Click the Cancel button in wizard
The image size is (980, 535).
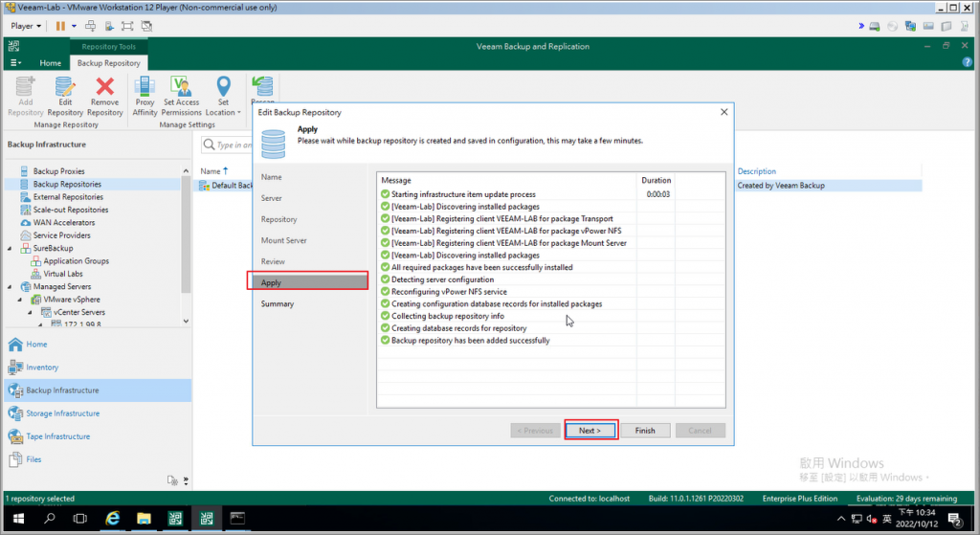point(700,431)
